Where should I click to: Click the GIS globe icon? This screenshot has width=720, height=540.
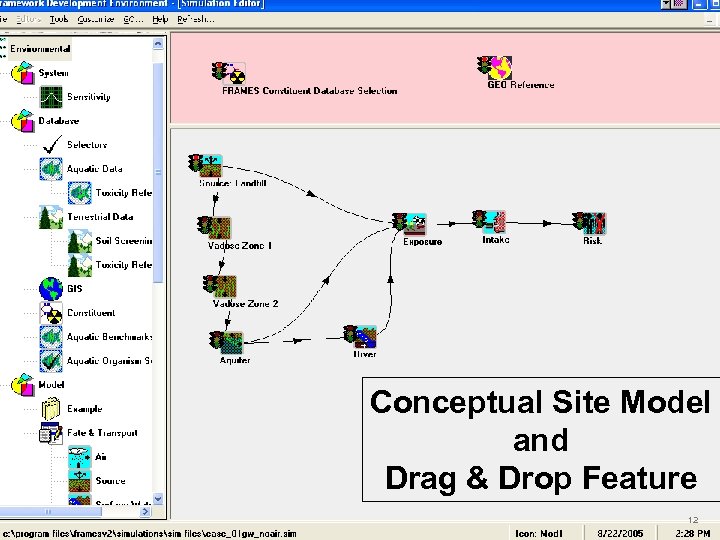51,289
